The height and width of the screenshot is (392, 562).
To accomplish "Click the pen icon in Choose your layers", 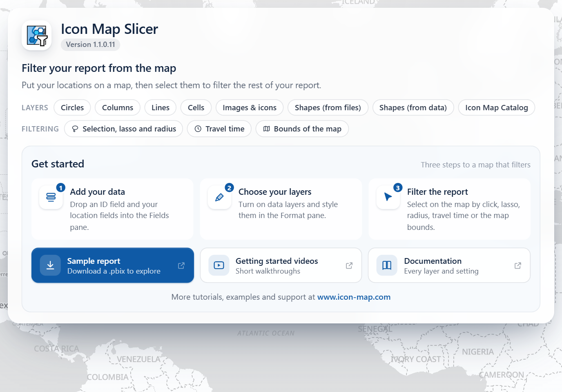I will [x=219, y=197].
